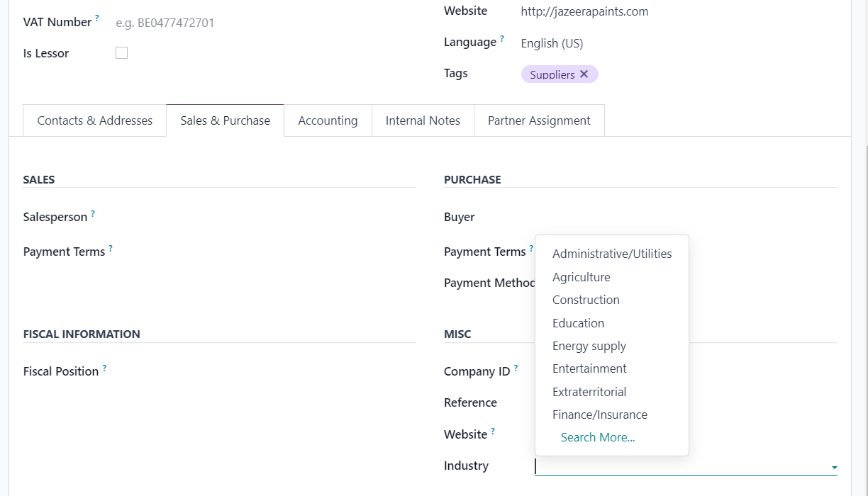Click help icon next to misc Website label
This screenshot has height=496, width=868.
pyautogui.click(x=493, y=431)
